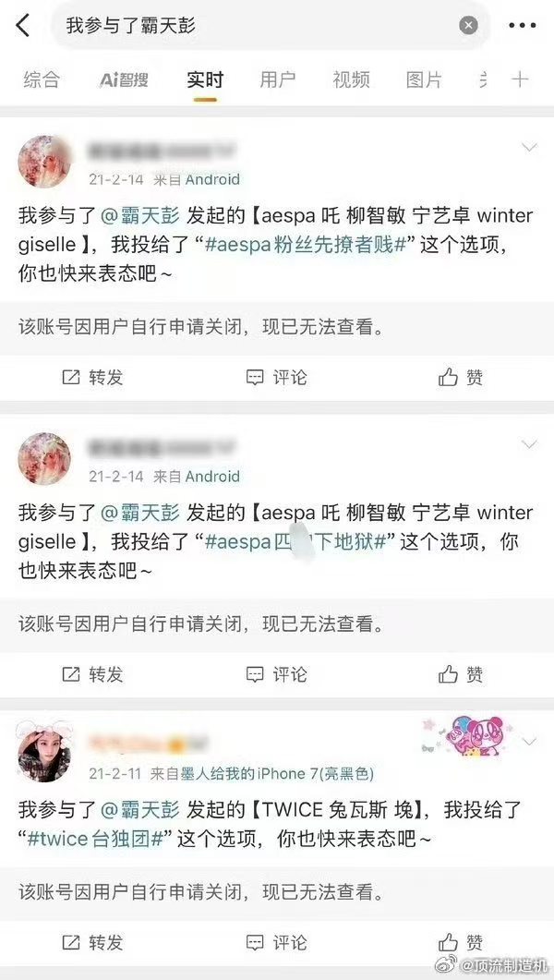554x980 pixels.
Task: Repost the first post via 转发
Action: (93, 378)
